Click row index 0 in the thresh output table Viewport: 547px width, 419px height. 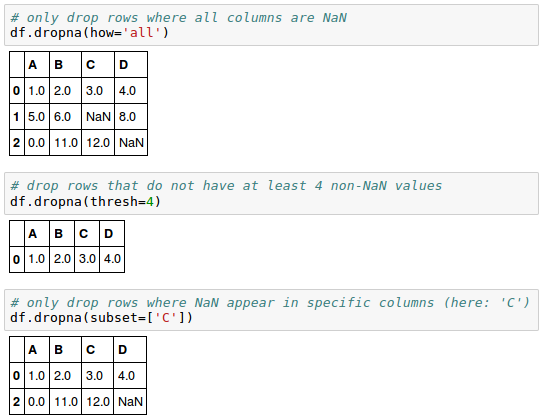pos(17,259)
